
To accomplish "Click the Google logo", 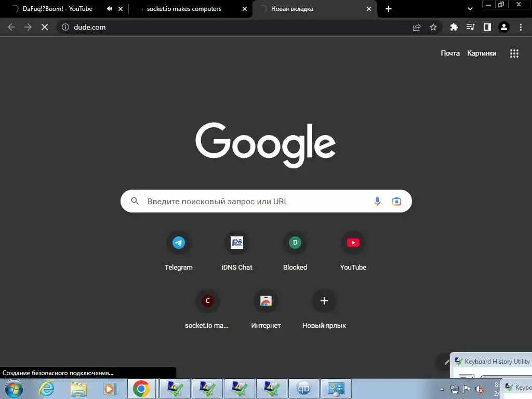I will pos(265,145).
